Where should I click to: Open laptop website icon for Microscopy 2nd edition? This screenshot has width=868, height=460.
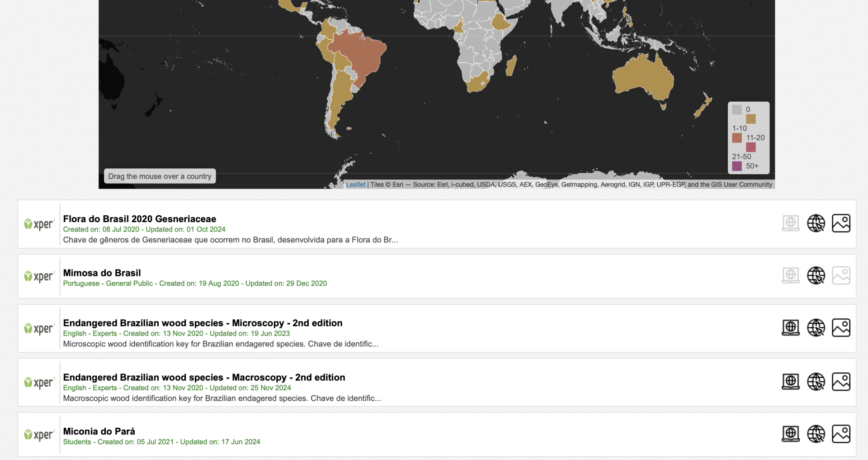tap(791, 328)
